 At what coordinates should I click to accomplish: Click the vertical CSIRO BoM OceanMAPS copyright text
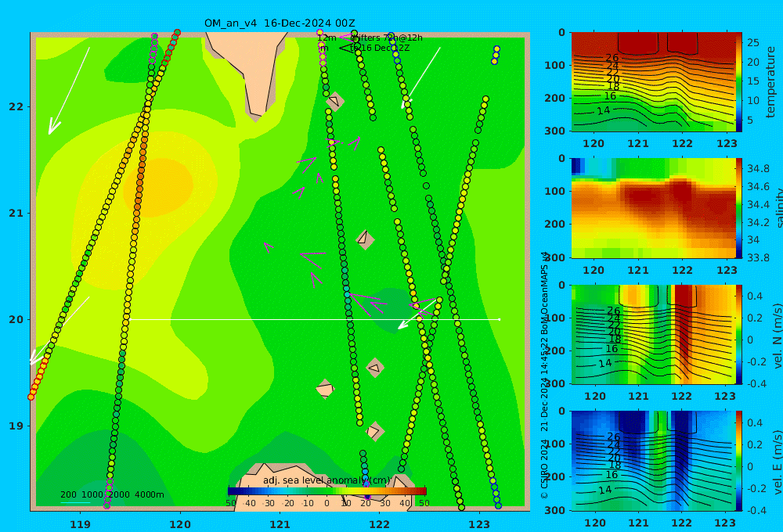[x=544, y=376]
